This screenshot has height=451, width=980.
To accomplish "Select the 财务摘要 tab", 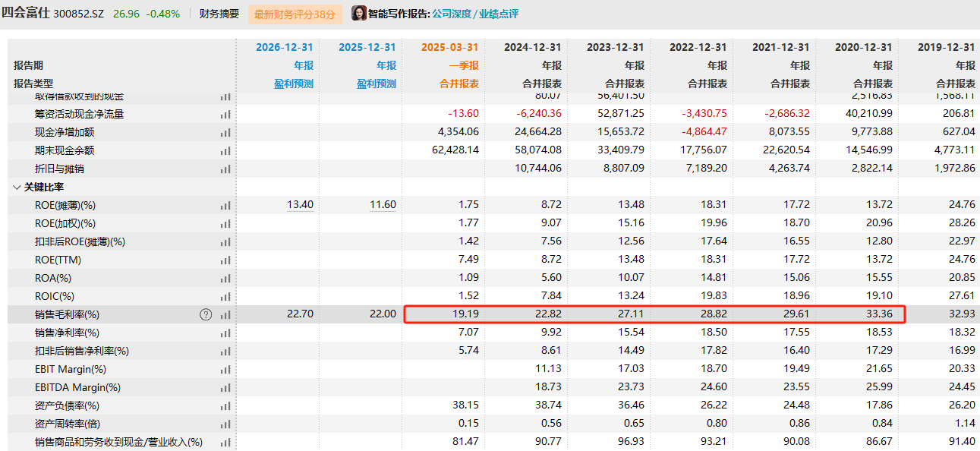I will (x=219, y=14).
